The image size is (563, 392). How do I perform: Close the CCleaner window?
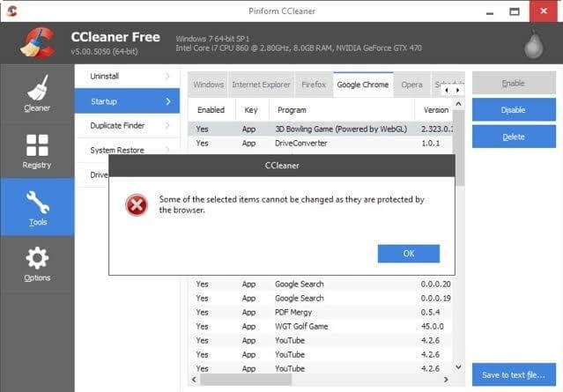click(x=544, y=11)
